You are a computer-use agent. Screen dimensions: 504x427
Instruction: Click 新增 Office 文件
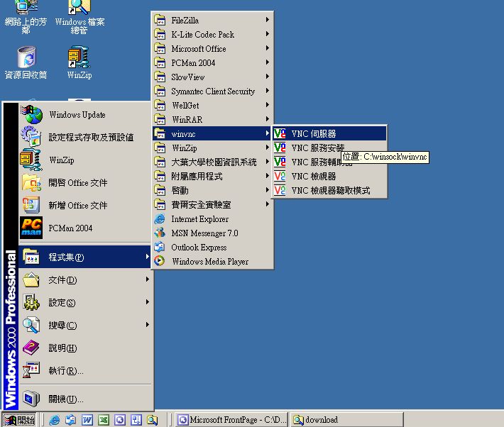click(85, 205)
